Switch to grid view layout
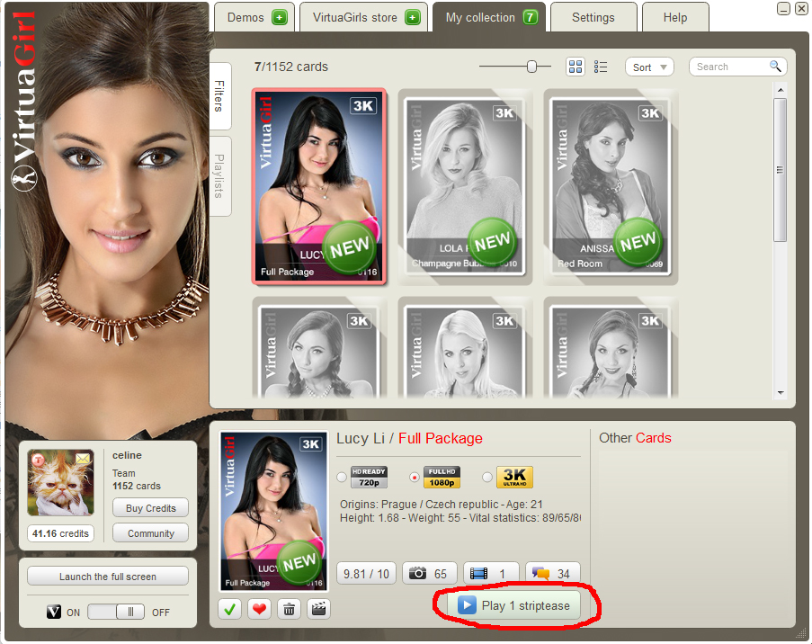The image size is (812, 644). (x=576, y=67)
